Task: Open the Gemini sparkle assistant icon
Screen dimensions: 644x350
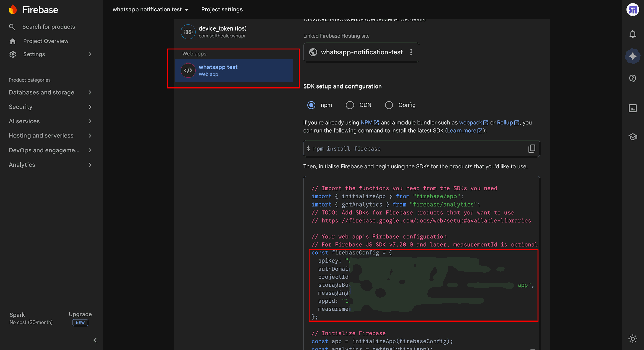Action: [x=633, y=56]
